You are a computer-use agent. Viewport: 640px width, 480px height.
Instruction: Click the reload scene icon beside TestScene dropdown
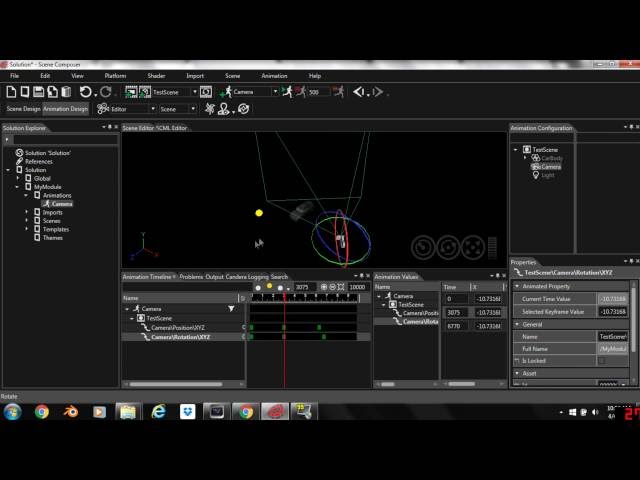[x=206, y=92]
